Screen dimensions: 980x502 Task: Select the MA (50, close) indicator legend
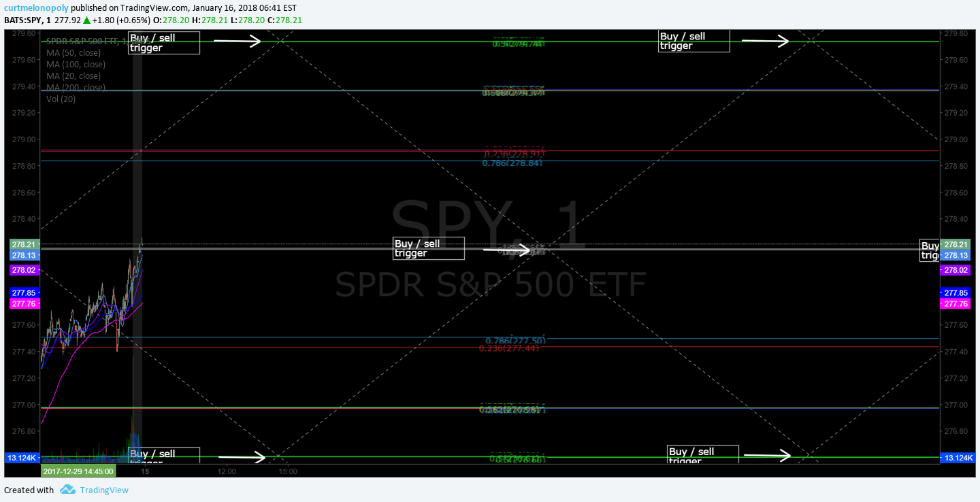pos(73,53)
